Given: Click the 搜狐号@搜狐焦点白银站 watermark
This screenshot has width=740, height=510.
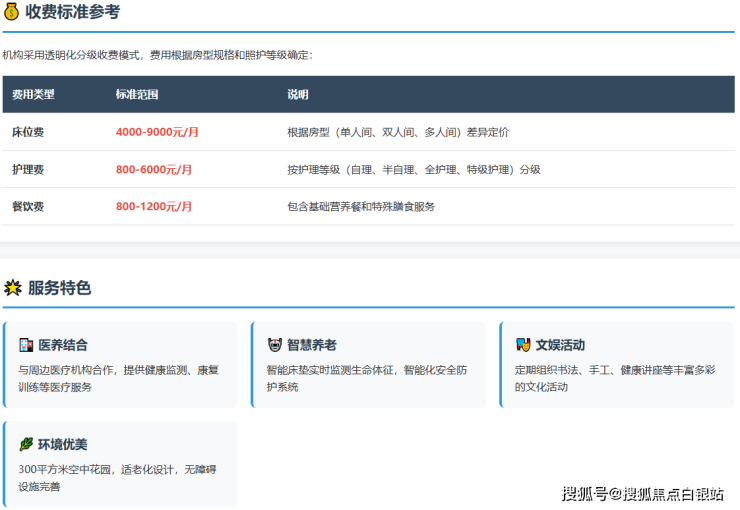Looking at the screenshot, I should pos(643,494).
